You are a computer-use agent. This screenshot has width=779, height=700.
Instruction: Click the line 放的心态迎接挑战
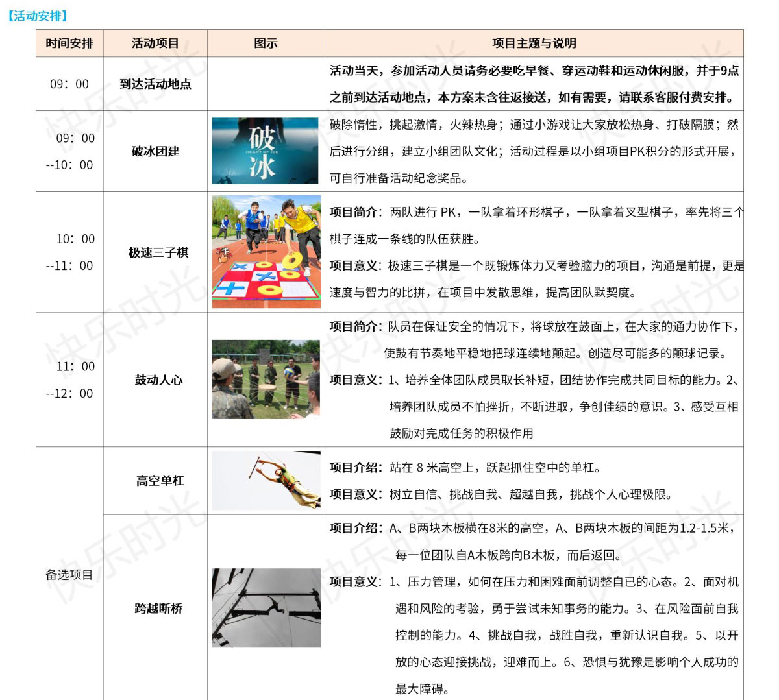tap(567, 662)
